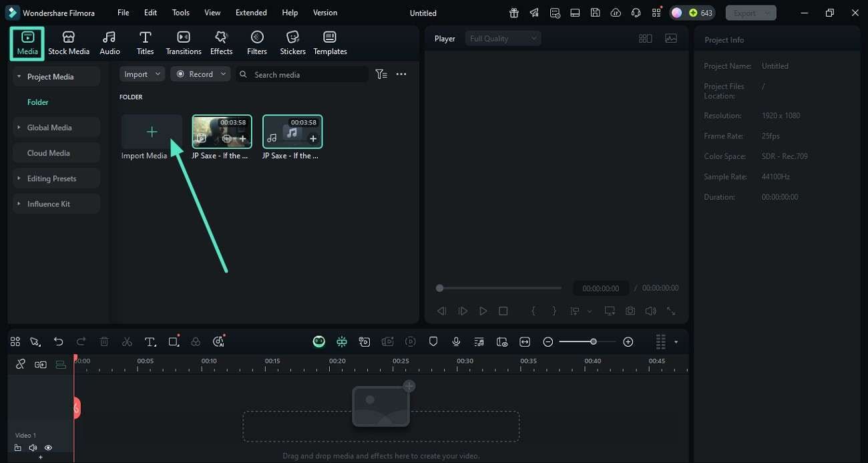Change the player layout view icon
Viewport: 868px width, 463px height.
click(645, 39)
